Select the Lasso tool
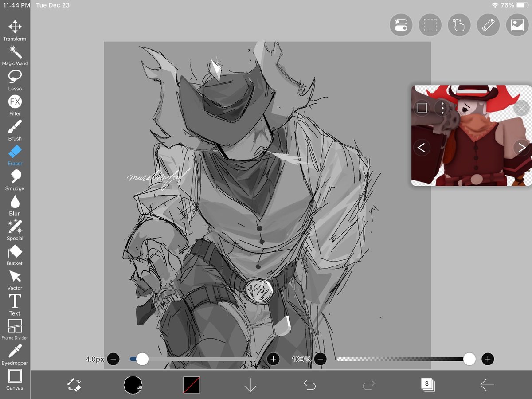Image resolution: width=532 pixels, height=399 pixels. coord(15,81)
